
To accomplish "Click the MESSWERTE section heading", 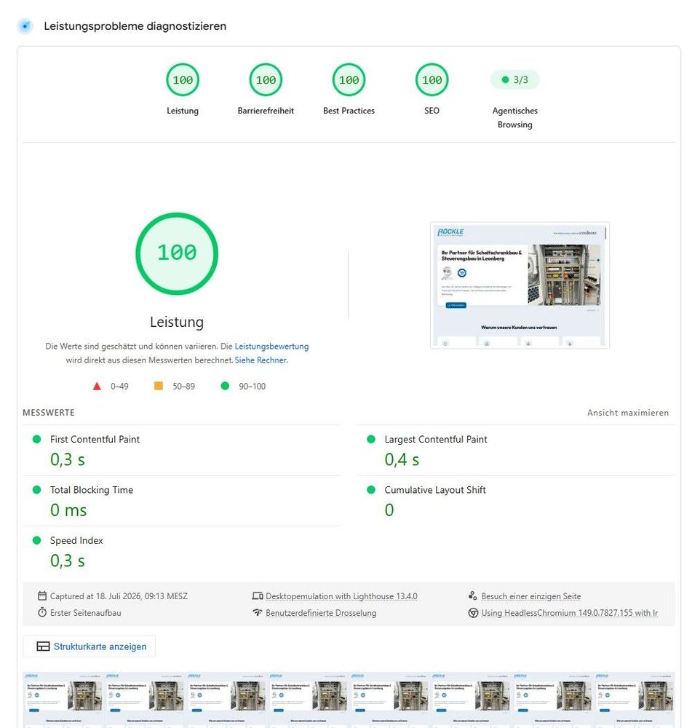I will pos(49,413).
